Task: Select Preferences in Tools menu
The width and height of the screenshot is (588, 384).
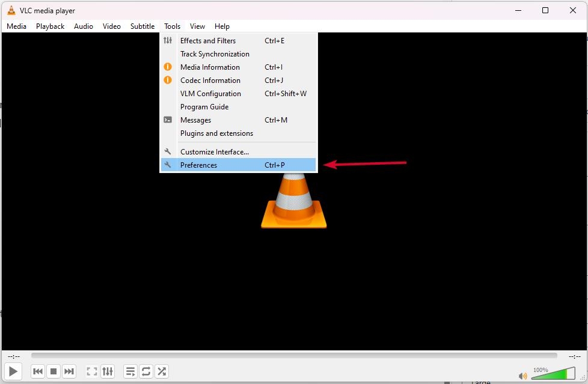Action: tap(239, 165)
